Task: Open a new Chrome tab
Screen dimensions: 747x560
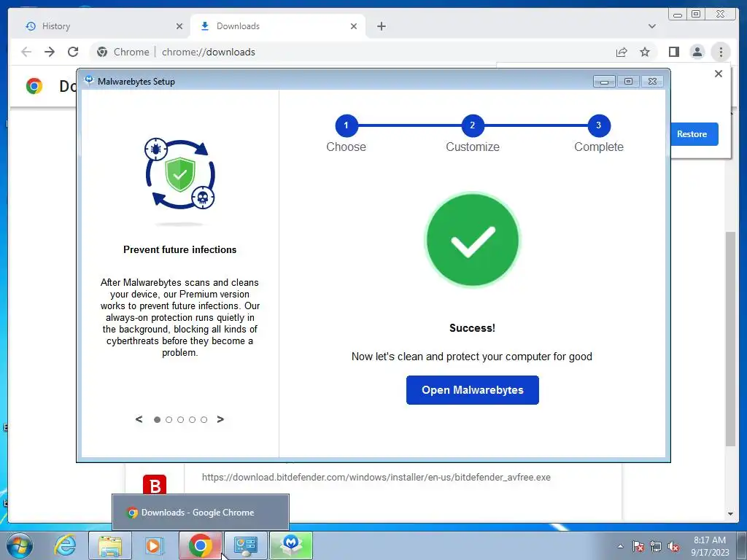Action: click(x=381, y=26)
